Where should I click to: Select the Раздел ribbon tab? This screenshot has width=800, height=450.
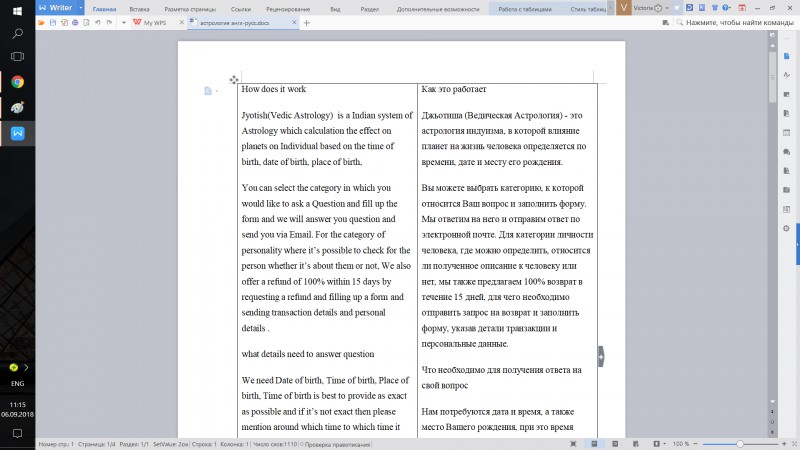[369, 9]
